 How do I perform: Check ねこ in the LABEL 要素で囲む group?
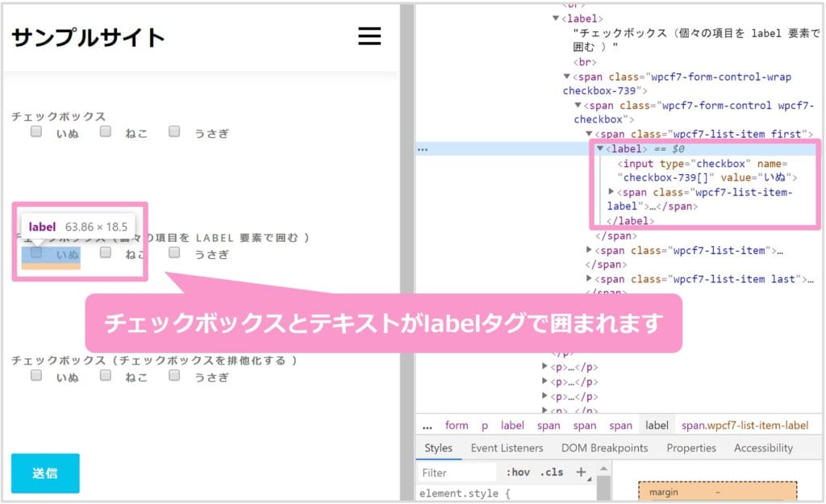point(106,252)
